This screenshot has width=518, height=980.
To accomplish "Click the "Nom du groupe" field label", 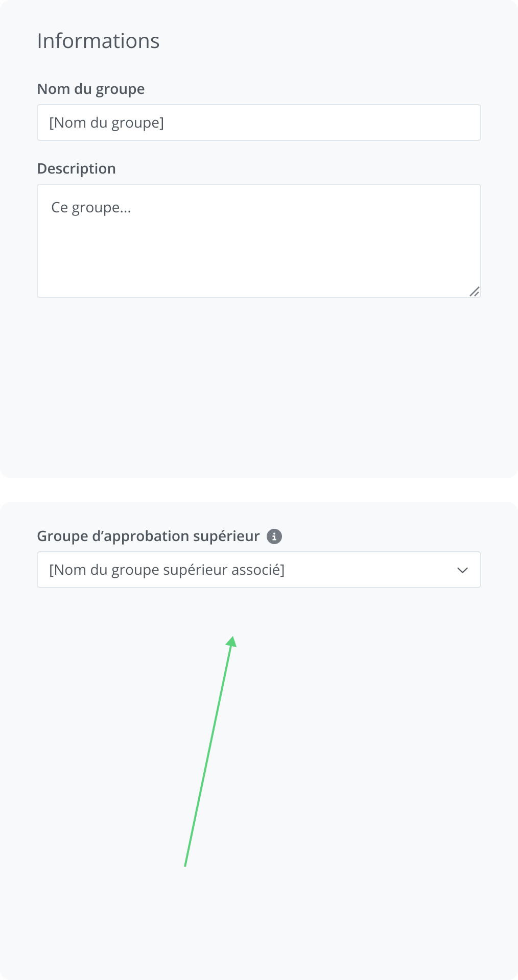I will pos(91,89).
